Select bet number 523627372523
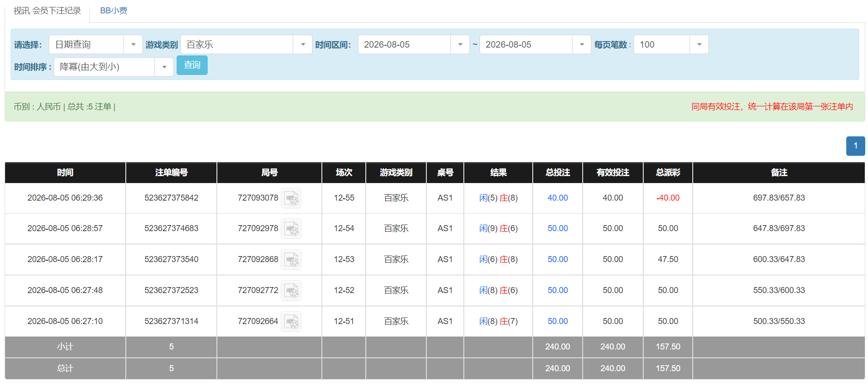 (171, 290)
